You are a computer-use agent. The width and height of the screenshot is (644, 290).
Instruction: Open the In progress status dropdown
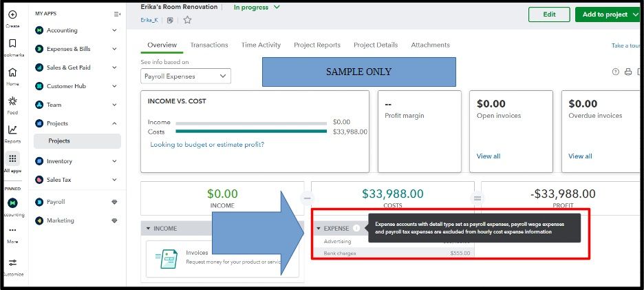[x=257, y=8]
